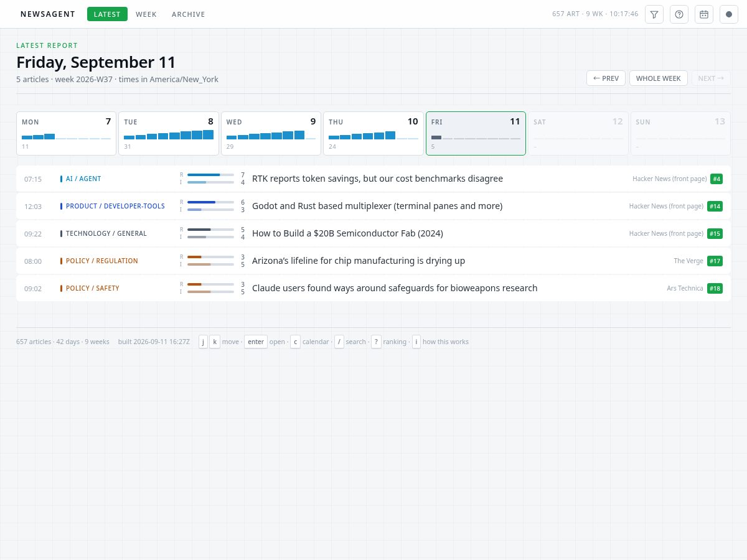Click the ? ranking key hint
The image size is (747, 560).
click(x=376, y=342)
